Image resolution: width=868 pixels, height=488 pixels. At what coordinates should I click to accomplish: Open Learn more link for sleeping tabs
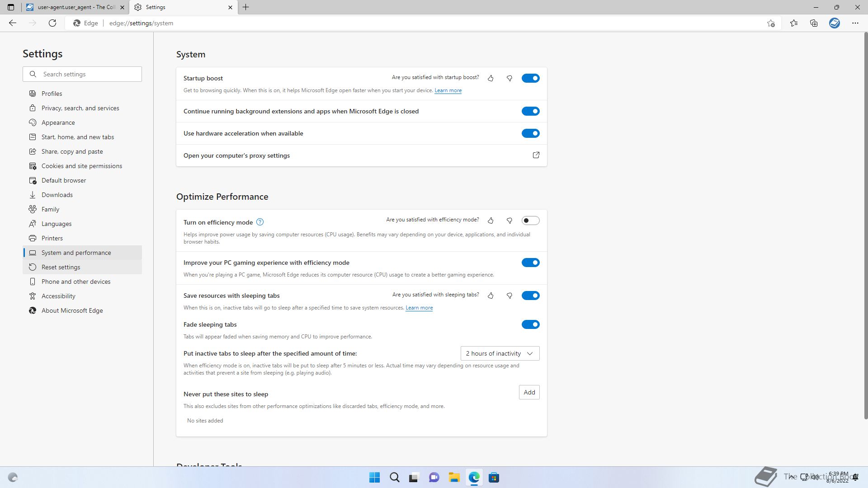click(x=419, y=308)
